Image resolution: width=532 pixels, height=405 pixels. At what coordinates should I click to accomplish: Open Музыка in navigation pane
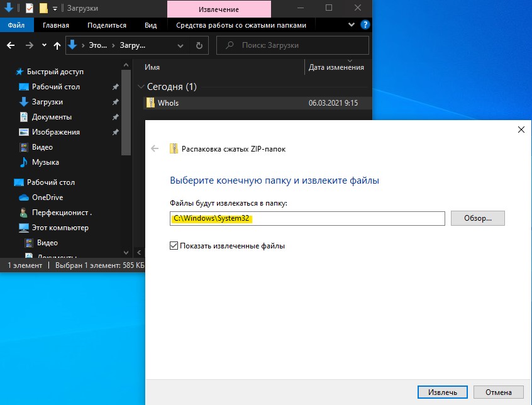click(45, 162)
